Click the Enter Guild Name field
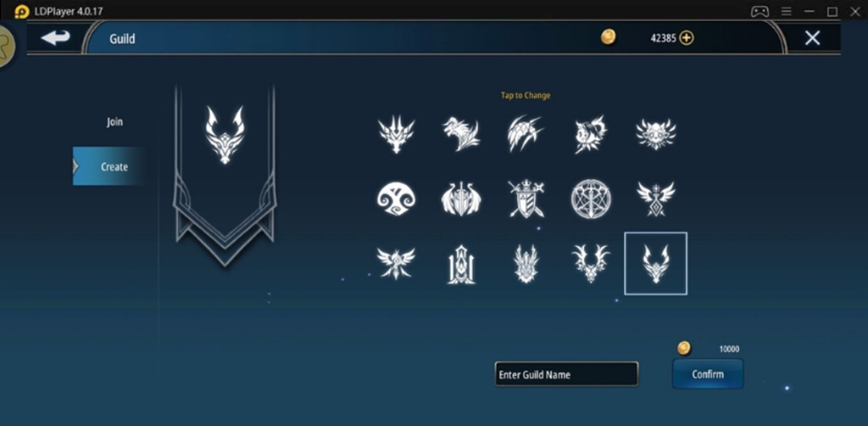868x426 pixels. pos(566,374)
